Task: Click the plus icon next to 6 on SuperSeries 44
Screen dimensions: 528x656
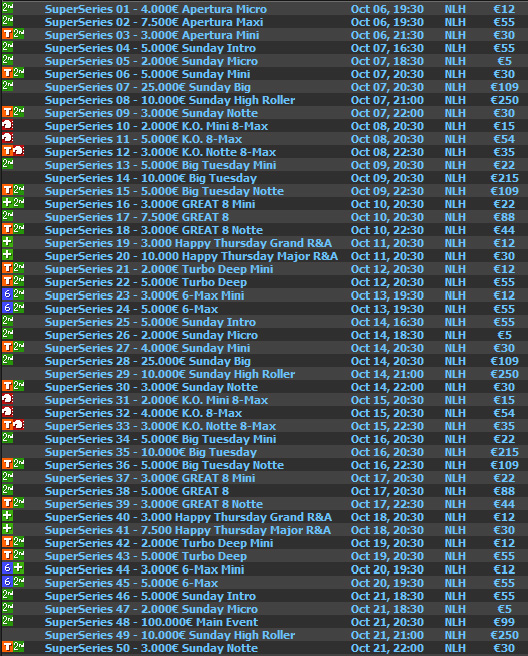Action: coord(19,568)
